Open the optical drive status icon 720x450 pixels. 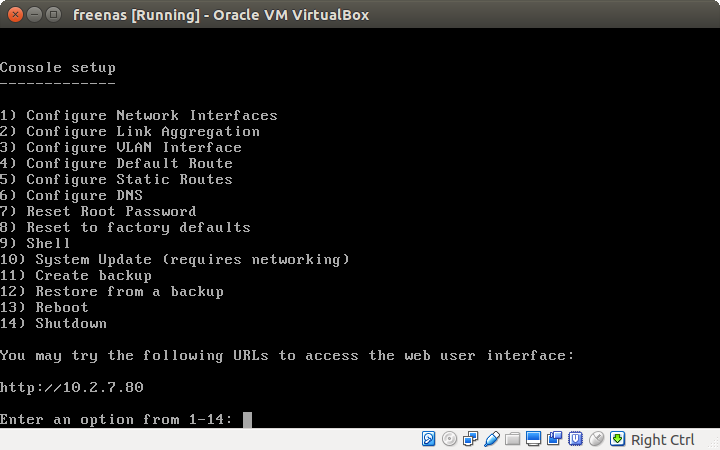coord(449,439)
